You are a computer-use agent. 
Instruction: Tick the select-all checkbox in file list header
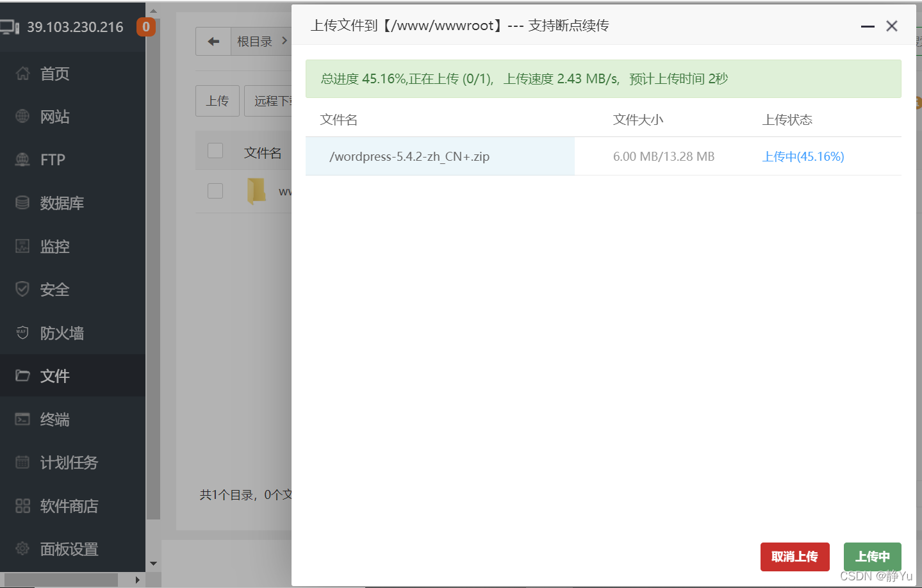pos(215,151)
